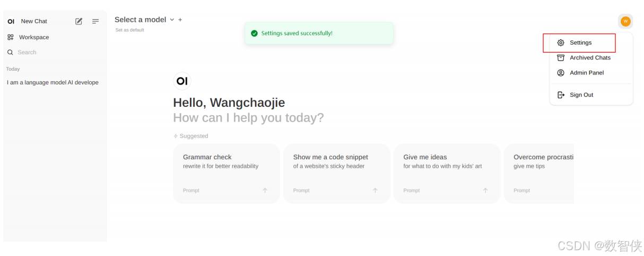Click the New Chat button
The height and width of the screenshot is (256, 644).
tap(34, 21)
